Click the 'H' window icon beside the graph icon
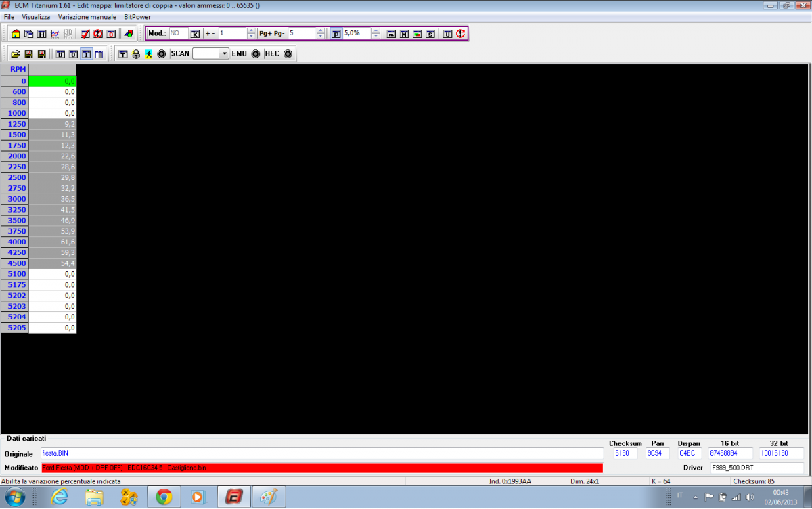This screenshot has width=812, height=509. [41, 34]
